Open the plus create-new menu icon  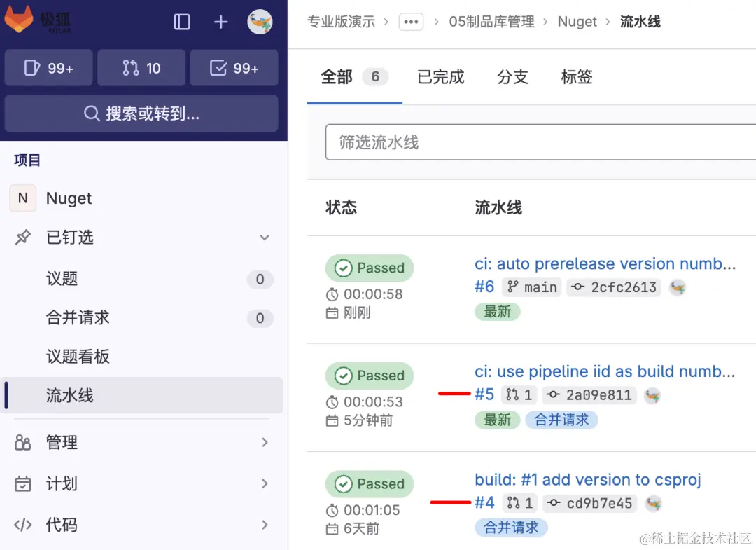click(220, 22)
